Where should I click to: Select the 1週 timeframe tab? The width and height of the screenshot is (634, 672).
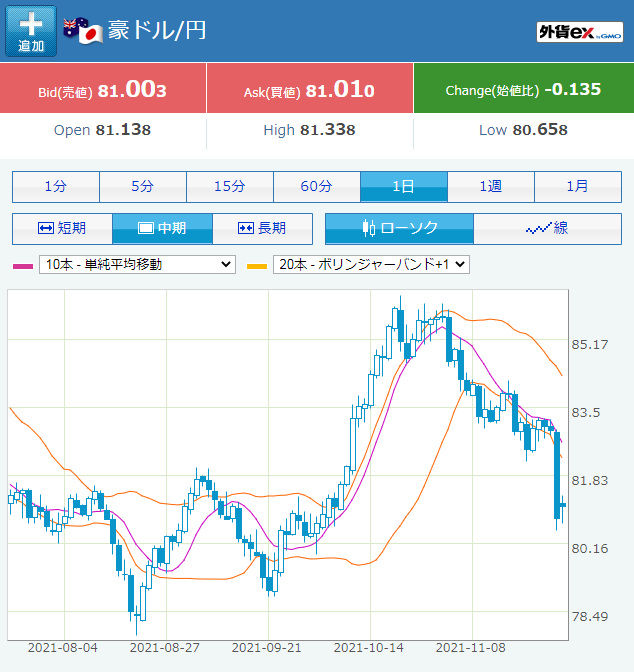coord(491,186)
